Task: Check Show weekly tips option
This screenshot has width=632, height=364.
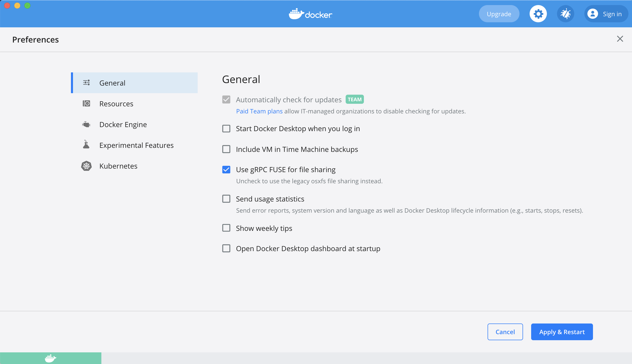Action: click(226, 228)
